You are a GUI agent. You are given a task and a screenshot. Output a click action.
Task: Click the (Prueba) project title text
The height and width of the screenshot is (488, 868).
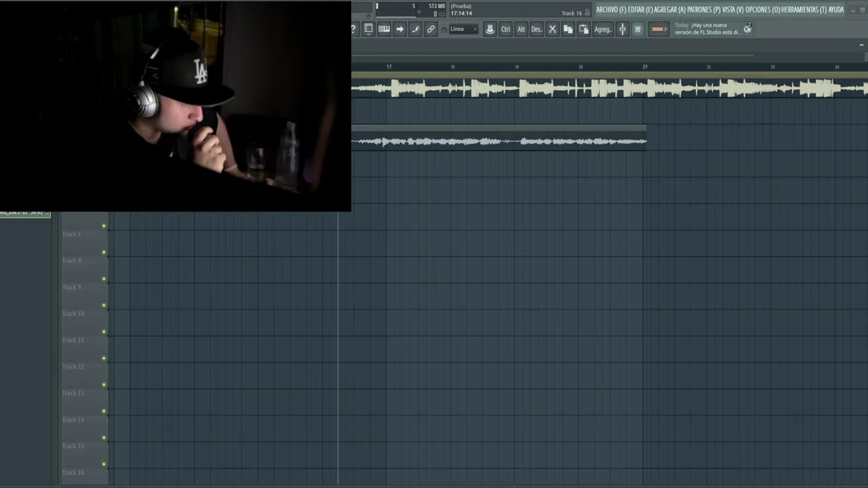click(x=461, y=6)
